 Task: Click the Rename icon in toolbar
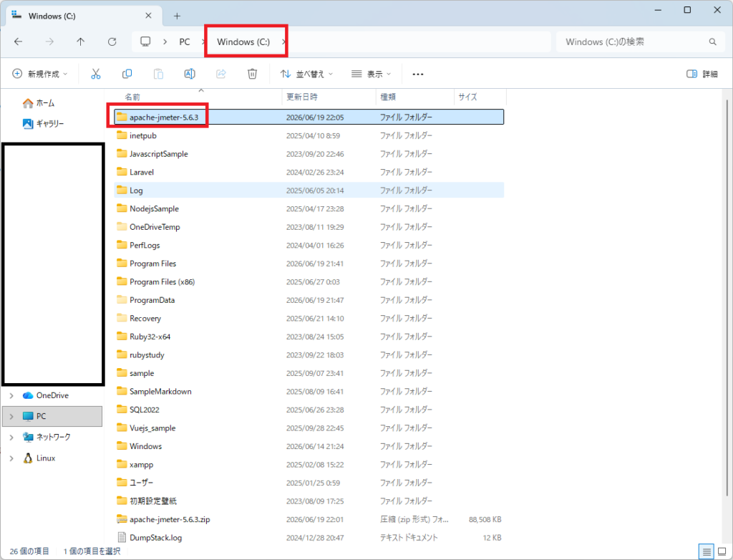[190, 74]
